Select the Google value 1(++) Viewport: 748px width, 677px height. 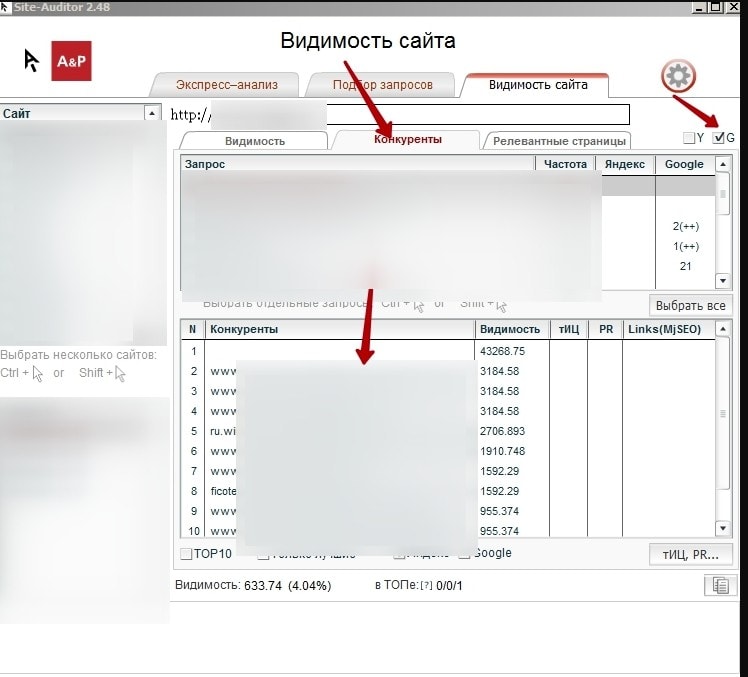[x=686, y=246]
